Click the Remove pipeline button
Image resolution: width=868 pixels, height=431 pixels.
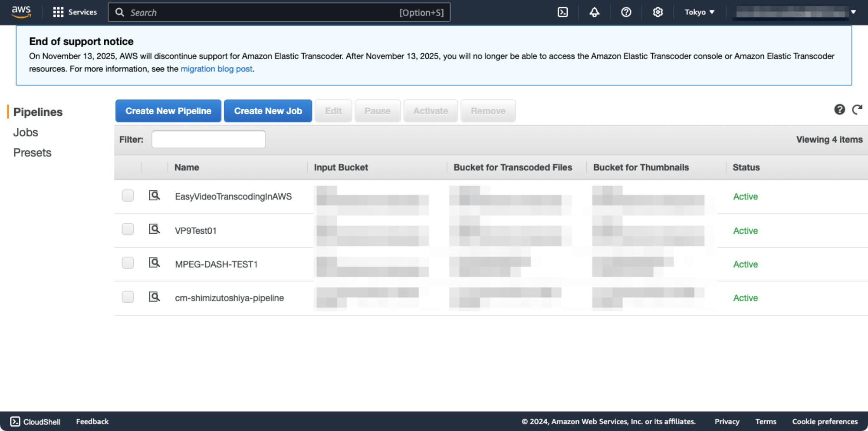pos(488,111)
